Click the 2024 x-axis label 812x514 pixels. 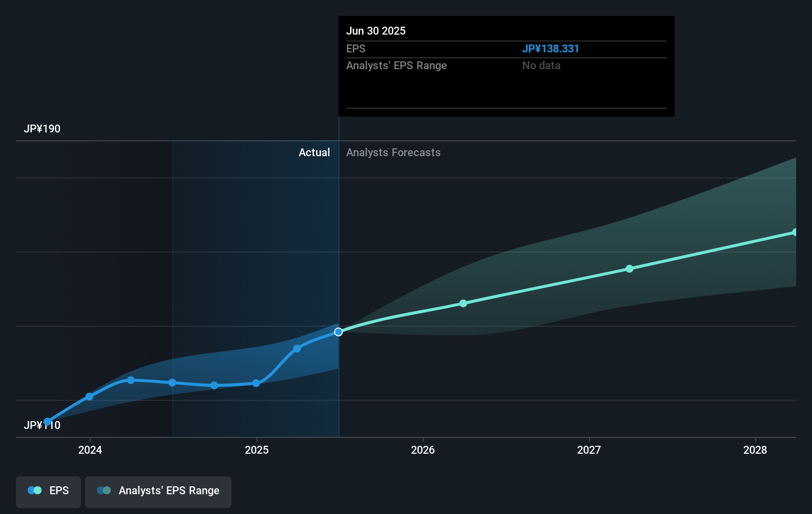pos(90,450)
